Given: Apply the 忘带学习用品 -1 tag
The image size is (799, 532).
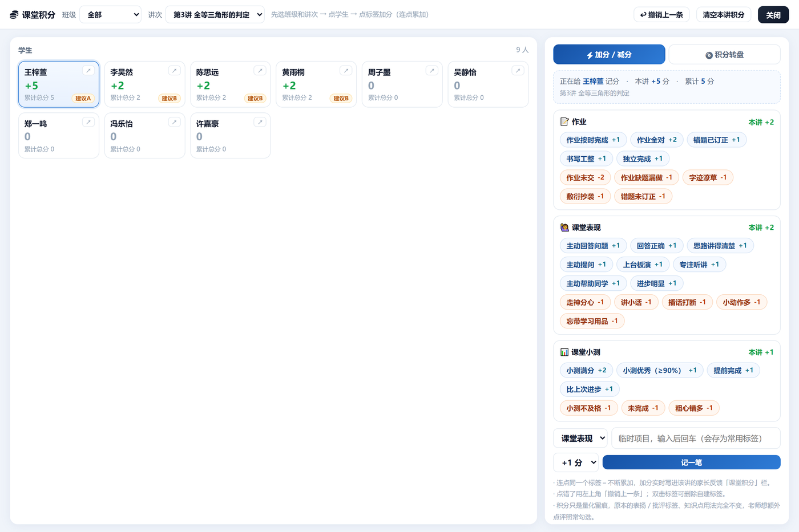Looking at the screenshot, I should click(592, 321).
